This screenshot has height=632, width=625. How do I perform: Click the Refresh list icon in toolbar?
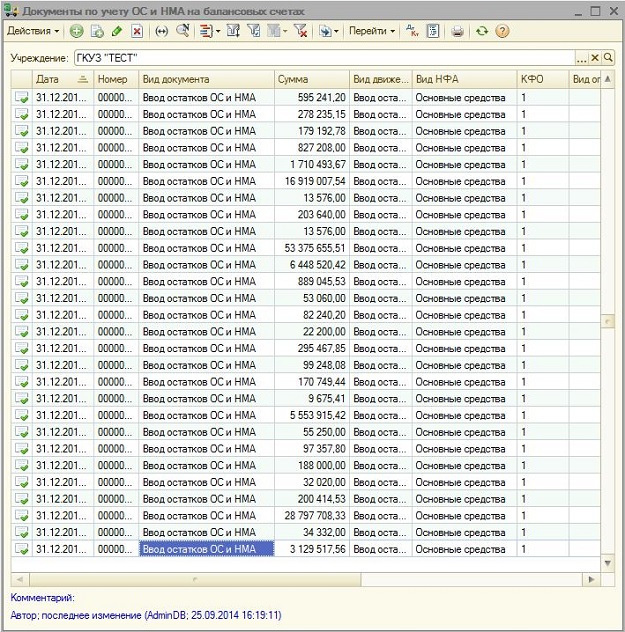(482, 32)
